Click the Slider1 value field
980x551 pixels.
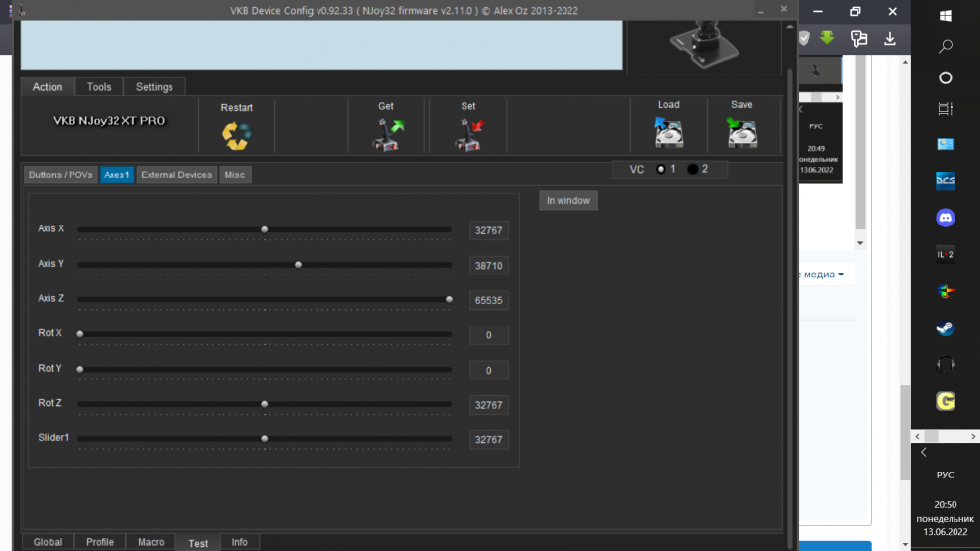point(489,440)
